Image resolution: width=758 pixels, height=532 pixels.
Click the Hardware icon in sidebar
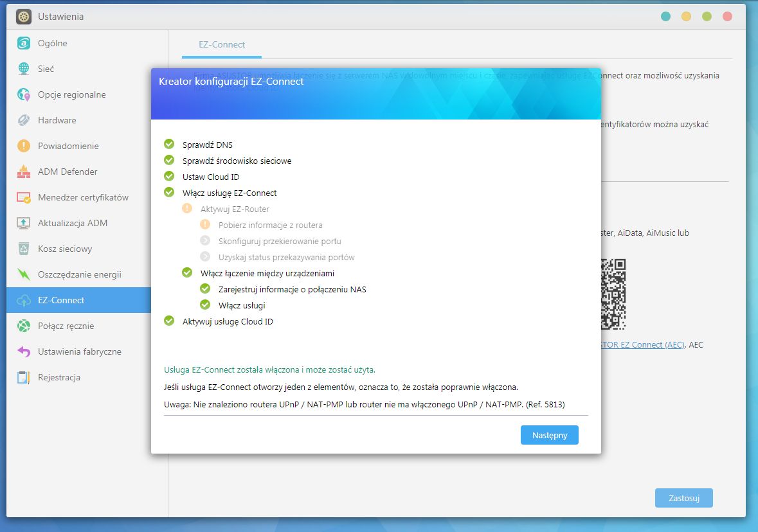24,120
